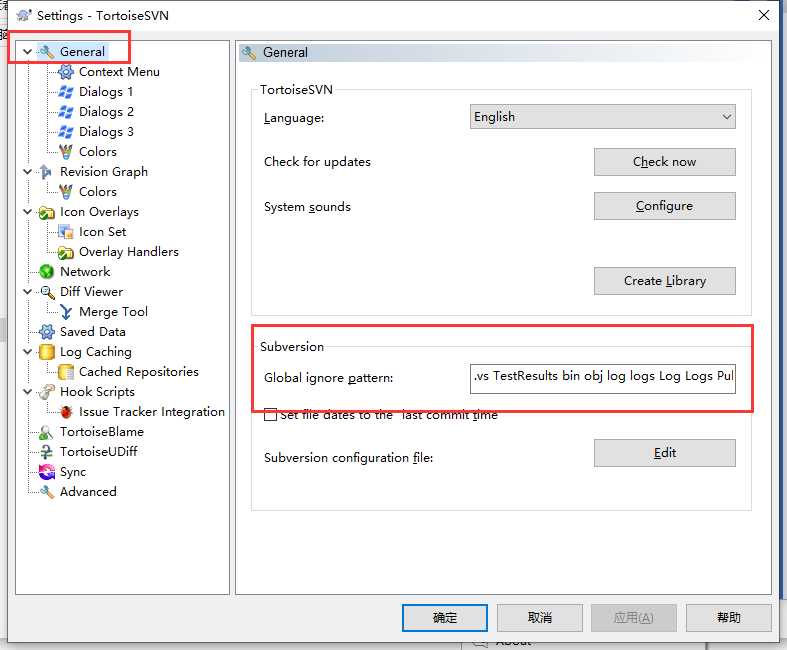
Task: Click the Log Caching database icon
Action: [x=47, y=352]
